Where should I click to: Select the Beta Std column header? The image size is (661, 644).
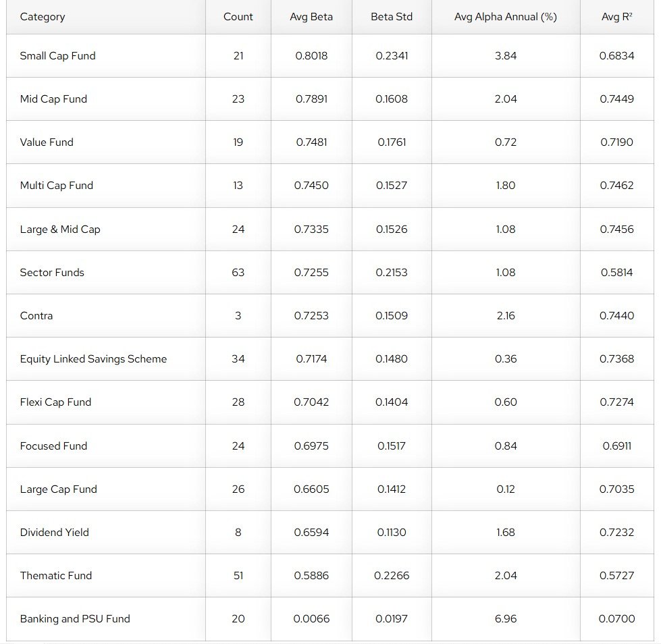tap(392, 17)
